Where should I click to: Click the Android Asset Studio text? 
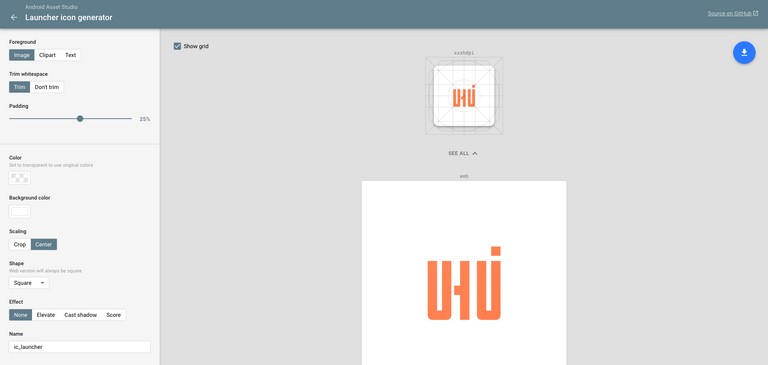click(51, 7)
